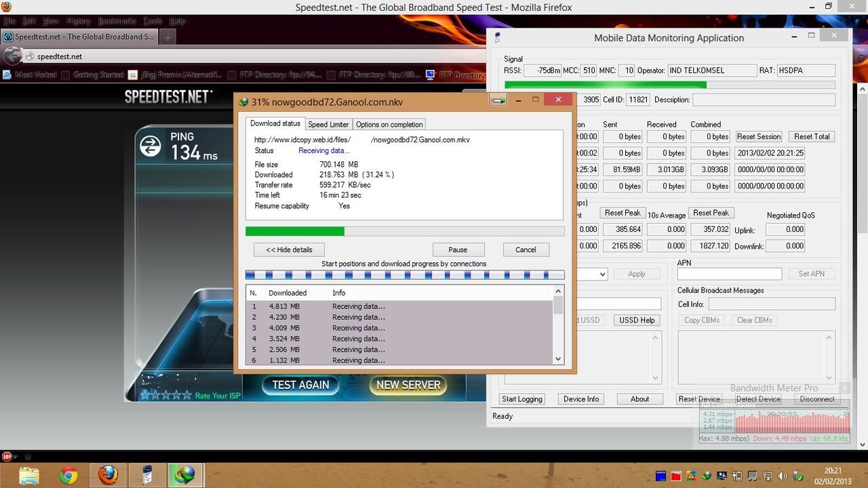Screen dimensions: 868x488
Task: Click the NEW SERVER button
Action: (408, 385)
